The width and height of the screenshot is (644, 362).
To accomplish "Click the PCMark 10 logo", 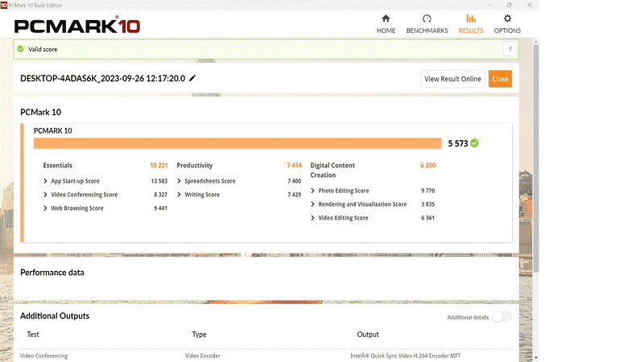I will coord(77,25).
